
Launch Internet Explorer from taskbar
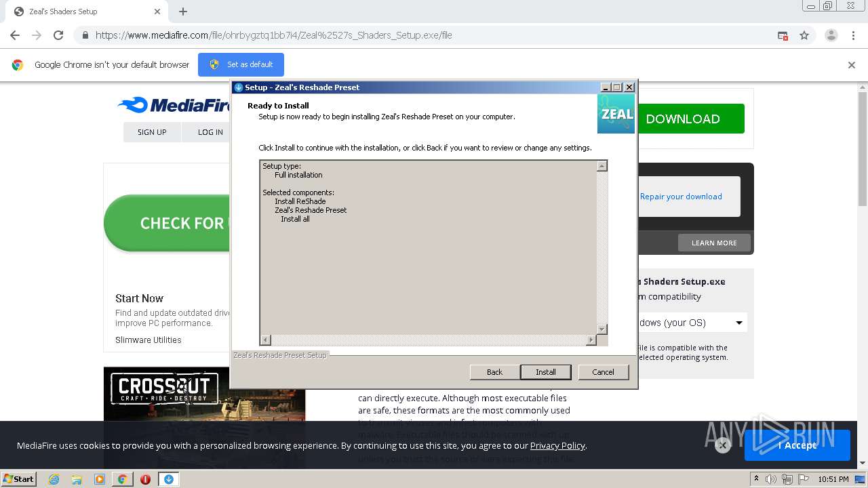(x=54, y=479)
